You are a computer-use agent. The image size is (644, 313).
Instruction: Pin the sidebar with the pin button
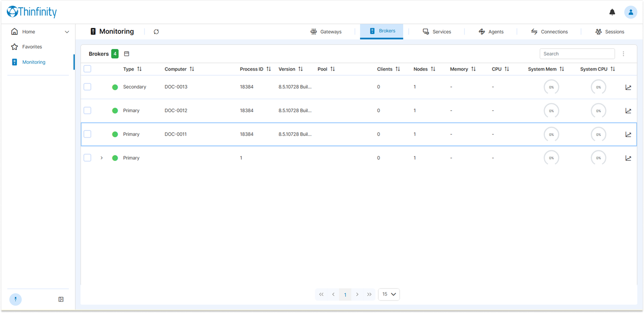click(15, 299)
